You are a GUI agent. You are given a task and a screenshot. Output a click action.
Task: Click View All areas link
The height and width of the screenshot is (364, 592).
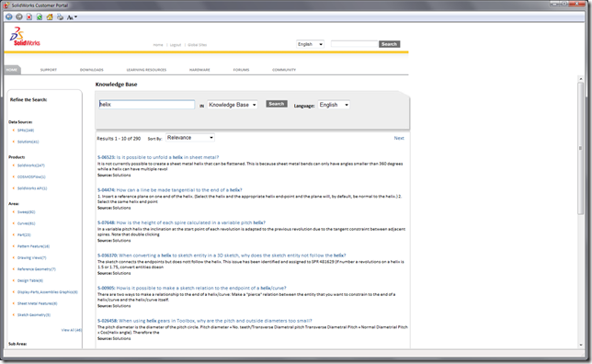point(72,330)
